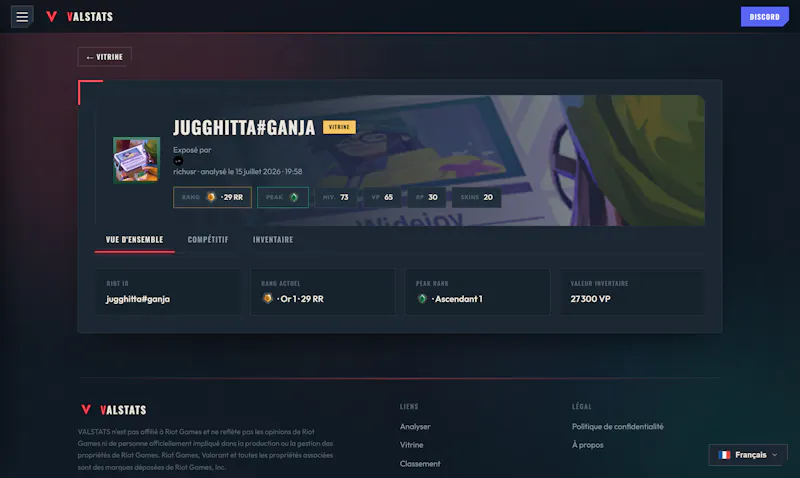
Task: Switch to the Compétitif tab
Action: (208, 240)
